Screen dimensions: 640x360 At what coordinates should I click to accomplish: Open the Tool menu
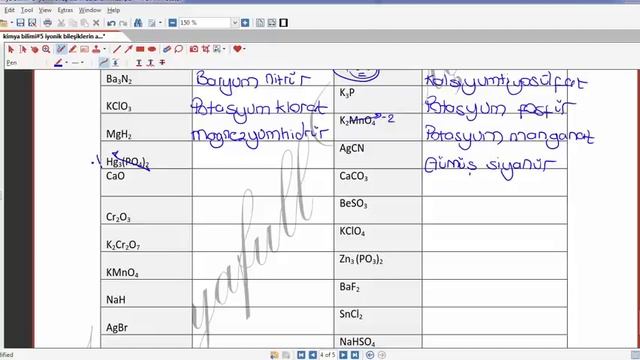pyautogui.click(x=27, y=10)
